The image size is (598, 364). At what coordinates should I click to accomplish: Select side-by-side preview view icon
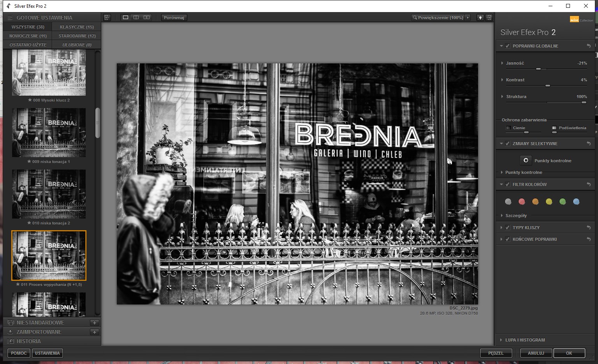(146, 17)
